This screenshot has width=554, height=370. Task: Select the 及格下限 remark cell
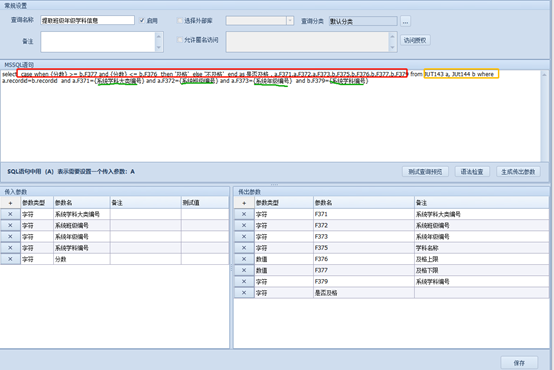(482, 270)
